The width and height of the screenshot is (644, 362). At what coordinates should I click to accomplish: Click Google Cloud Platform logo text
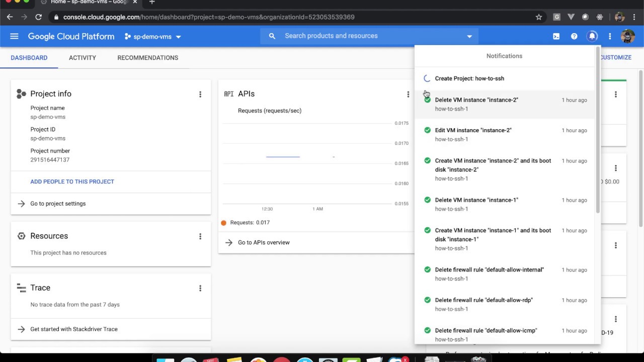[71, 37]
